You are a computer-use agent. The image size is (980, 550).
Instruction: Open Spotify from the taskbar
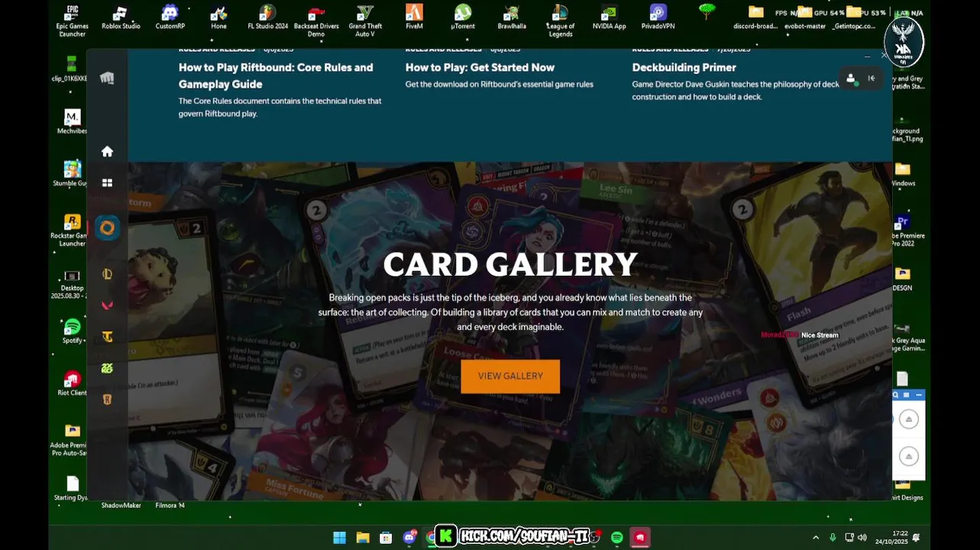[x=616, y=538]
